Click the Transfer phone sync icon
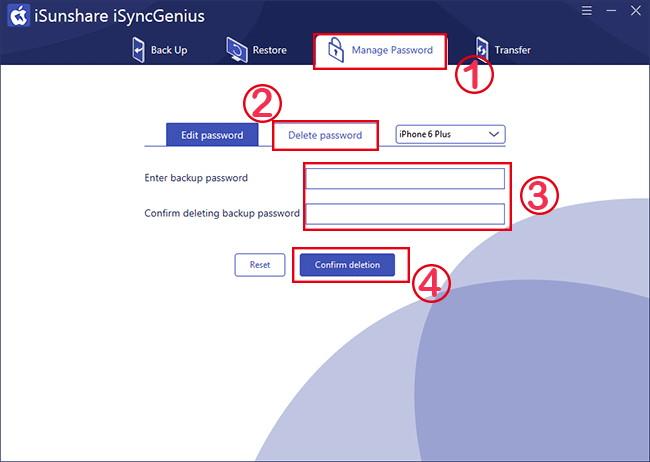The image size is (650, 462). [482, 49]
